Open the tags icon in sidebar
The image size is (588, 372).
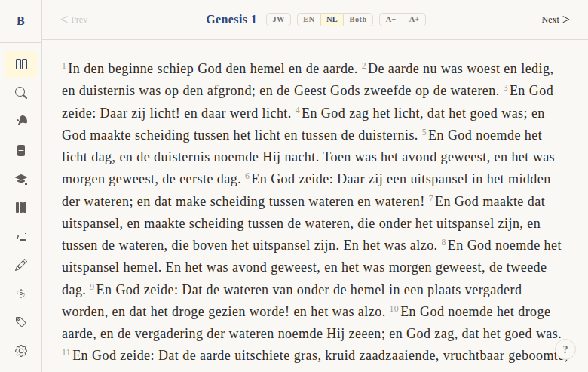(x=21, y=322)
